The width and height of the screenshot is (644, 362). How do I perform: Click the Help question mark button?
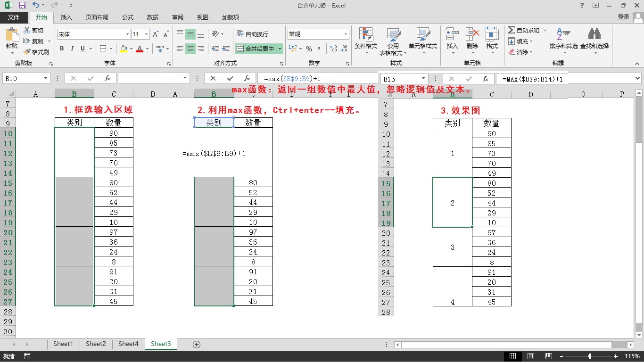coord(582,6)
